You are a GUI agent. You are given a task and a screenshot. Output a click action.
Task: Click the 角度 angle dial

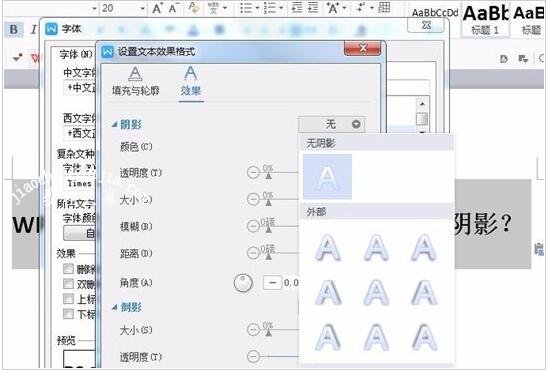pos(243,283)
